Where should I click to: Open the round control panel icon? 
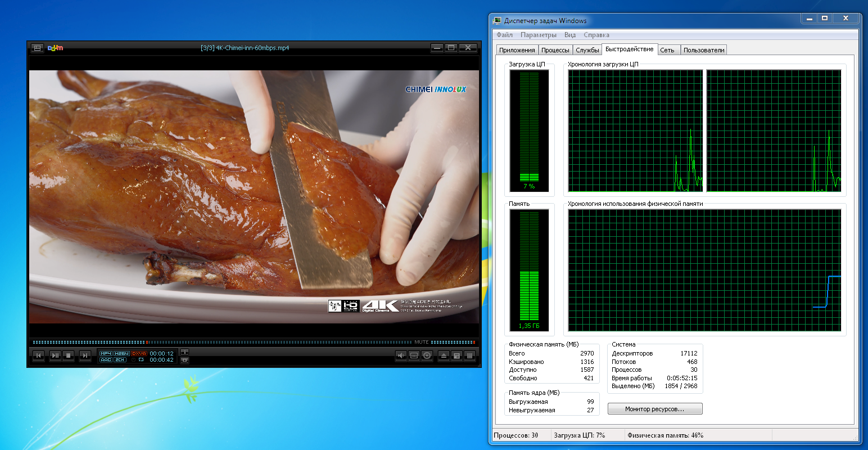[x=427, y=355]
